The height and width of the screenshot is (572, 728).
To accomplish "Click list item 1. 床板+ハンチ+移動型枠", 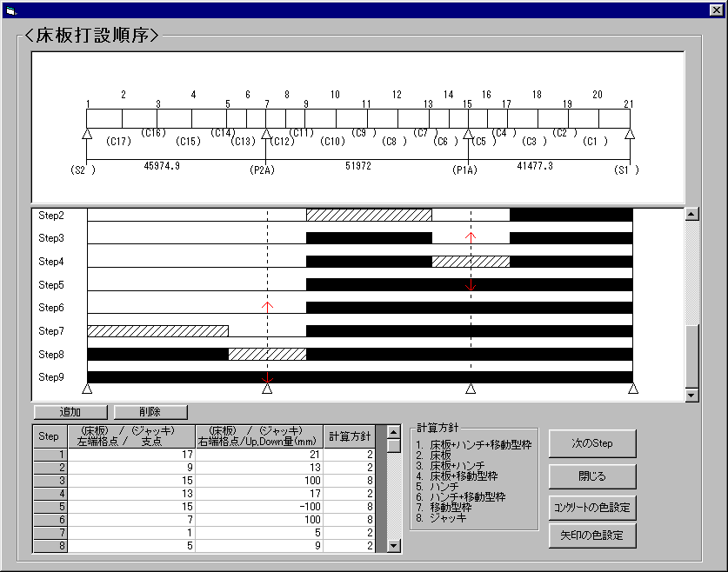I will pos(473,445).
